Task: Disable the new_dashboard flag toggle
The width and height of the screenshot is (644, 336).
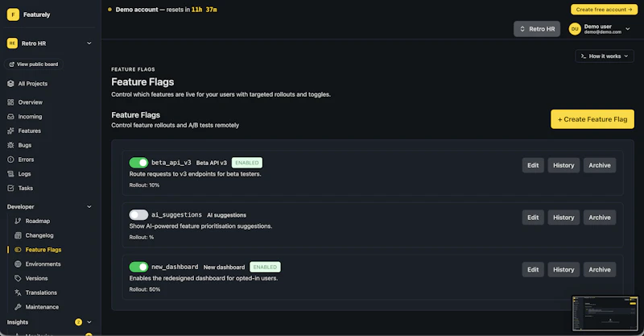Action: tap(138, 267)
